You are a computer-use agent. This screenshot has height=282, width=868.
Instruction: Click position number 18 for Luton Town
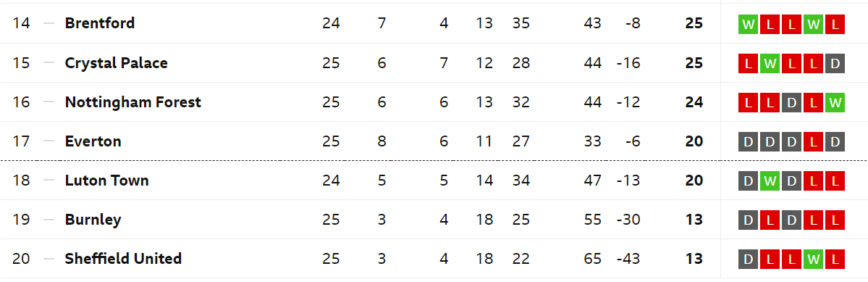pyautogui.click(x=21, y=181)
